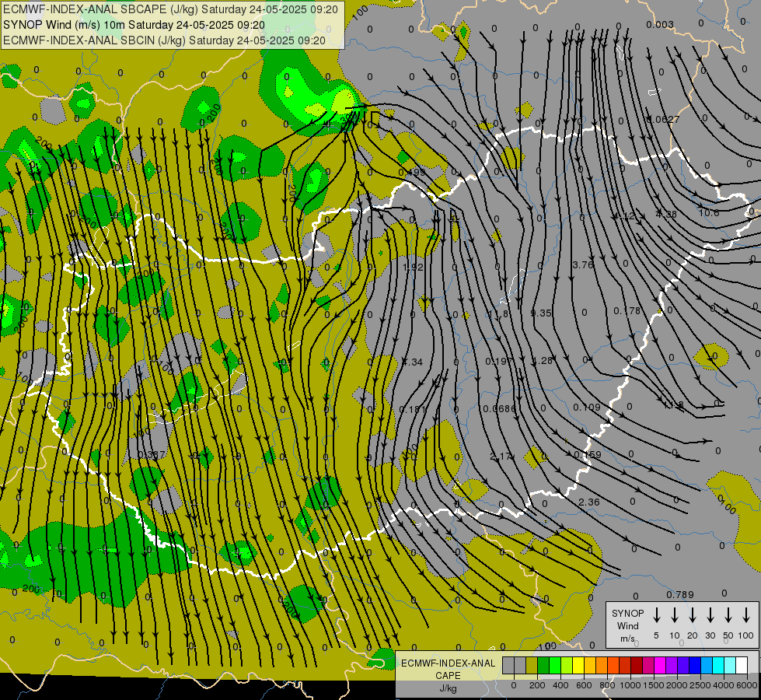Image resolution: width=761 pixels, height=700 pixels.
Task: Click the 4000 tick on CAPE scale
Action: tap(724, 685)
